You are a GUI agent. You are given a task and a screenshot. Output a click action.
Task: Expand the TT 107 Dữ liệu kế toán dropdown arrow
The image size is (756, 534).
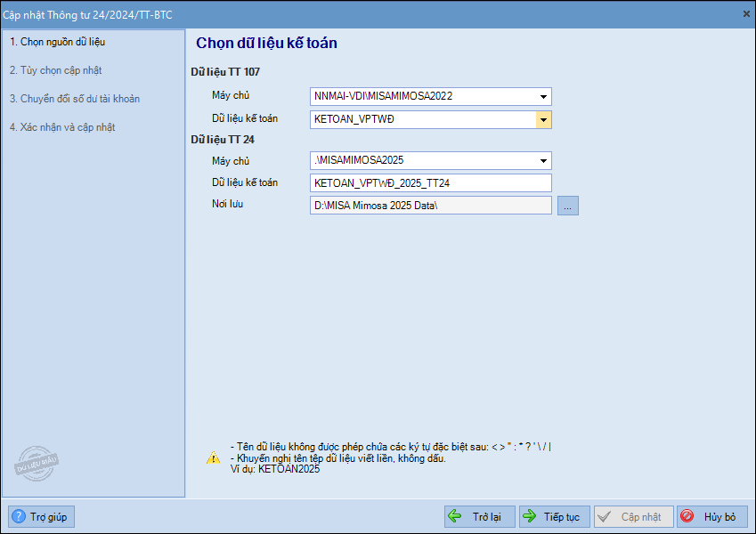point(543,119)
